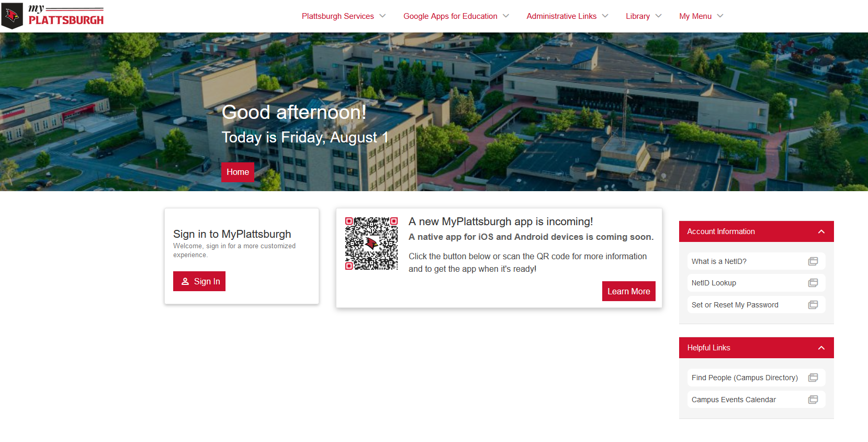Click 'Today is Friday, August 1' text

pos(305,137)
